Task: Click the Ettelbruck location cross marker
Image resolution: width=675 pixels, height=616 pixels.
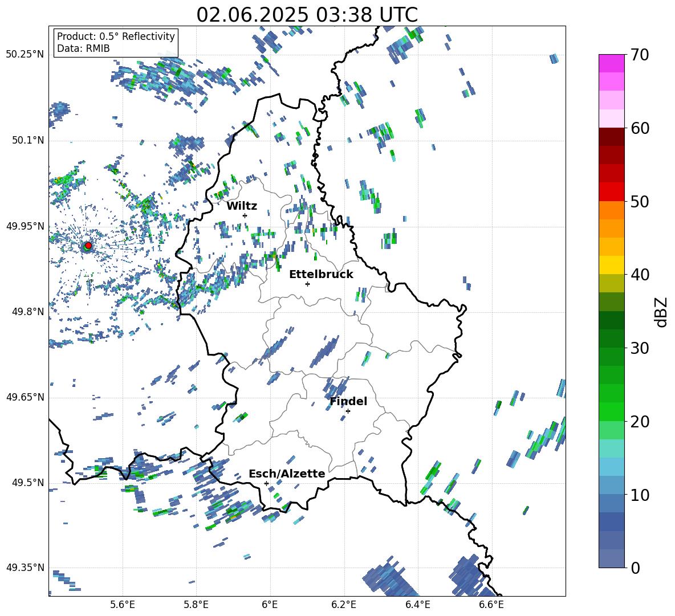Action: click(307, 284)
